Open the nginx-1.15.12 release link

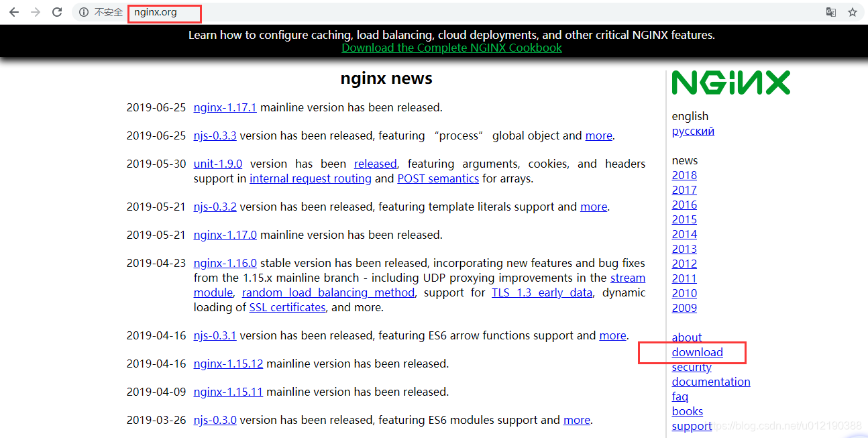pos(229,364)
